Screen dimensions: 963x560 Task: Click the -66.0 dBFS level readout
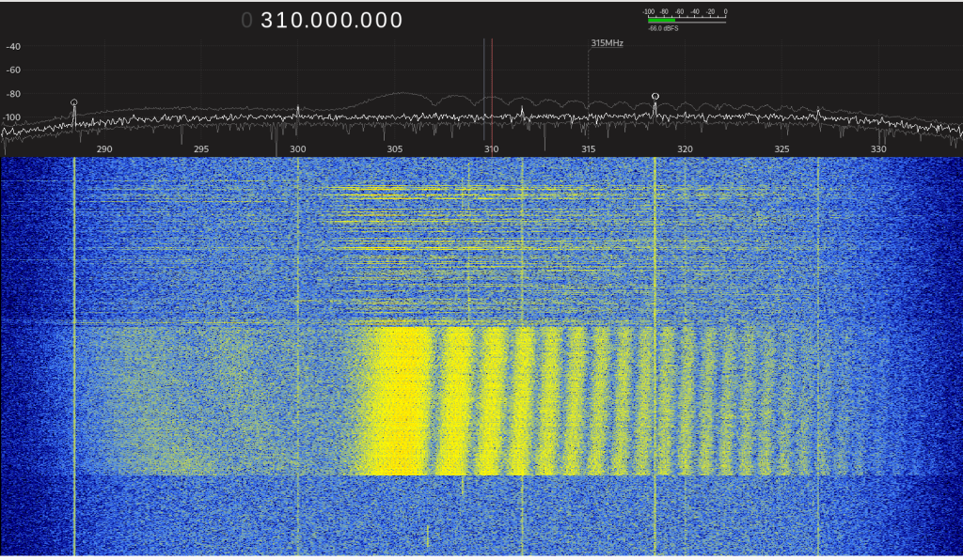(x=663, y=28)
